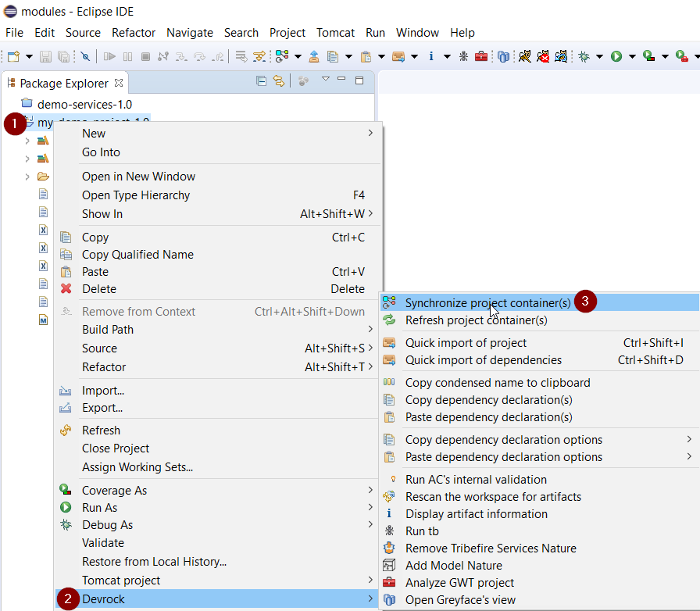The width and height of the screenshot is (700, 611).
Task: Select Refresh project container(s) from submenu
Action: coord(476,320)
